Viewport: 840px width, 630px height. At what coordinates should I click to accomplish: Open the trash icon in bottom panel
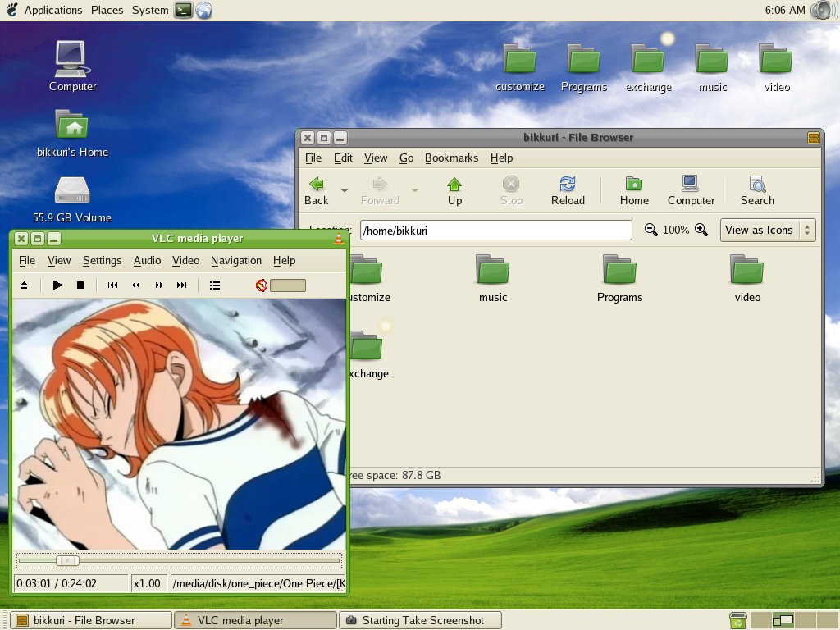[737, 620]
